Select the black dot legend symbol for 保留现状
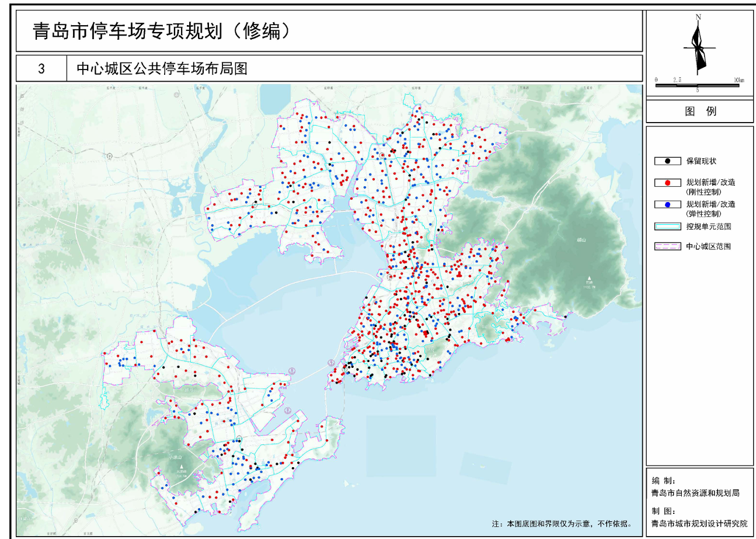Image resolution: width=756 pixels, height=539 pixels. [x=668, y=161]
